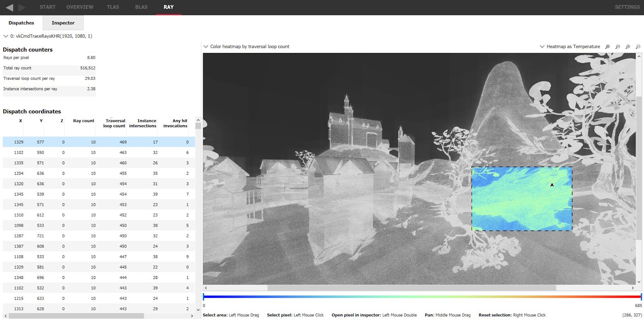
Task: Click the zoom to selection magnifier icon
Action: [x=608, y=47]
